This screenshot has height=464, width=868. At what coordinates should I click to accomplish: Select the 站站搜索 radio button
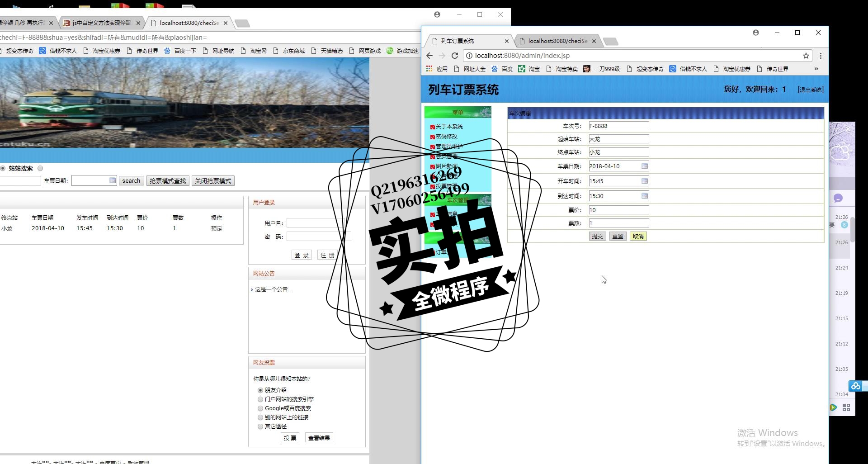(x=3, y=168)
